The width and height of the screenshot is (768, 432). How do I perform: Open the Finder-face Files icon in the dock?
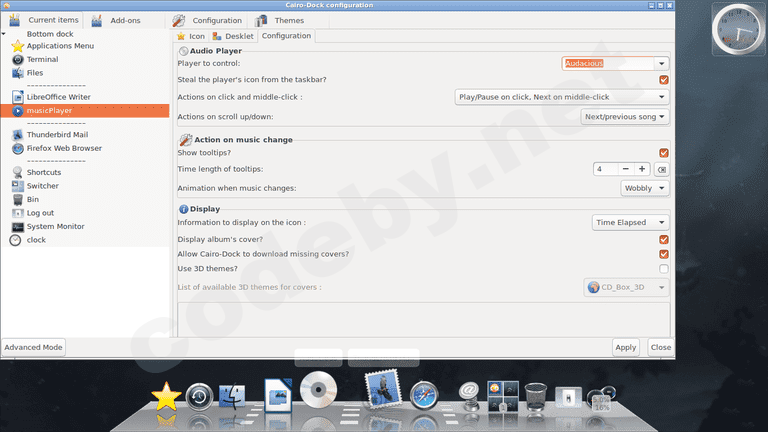coord(232,396)
